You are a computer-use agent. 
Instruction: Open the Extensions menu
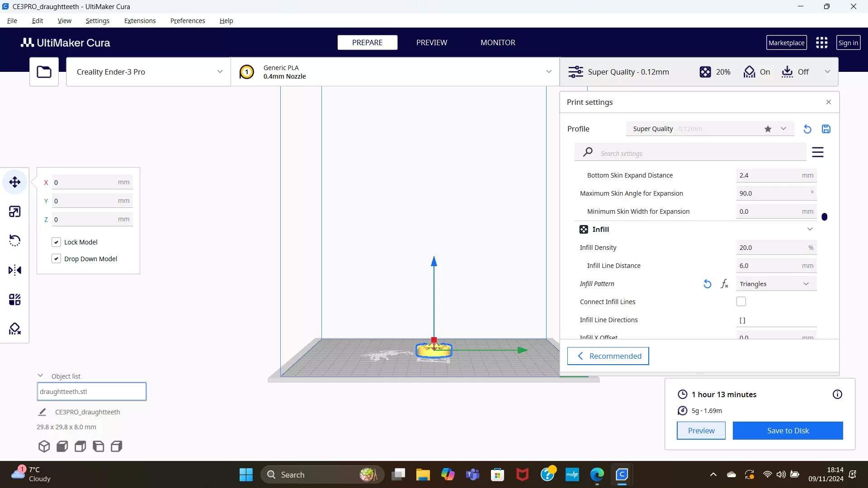140,21
